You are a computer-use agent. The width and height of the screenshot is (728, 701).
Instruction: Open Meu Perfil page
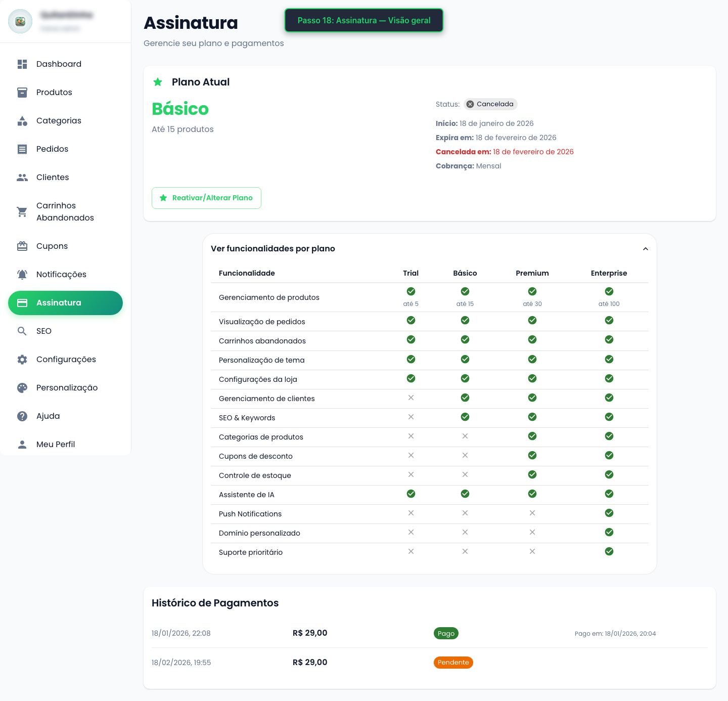(x=56, y=445)
